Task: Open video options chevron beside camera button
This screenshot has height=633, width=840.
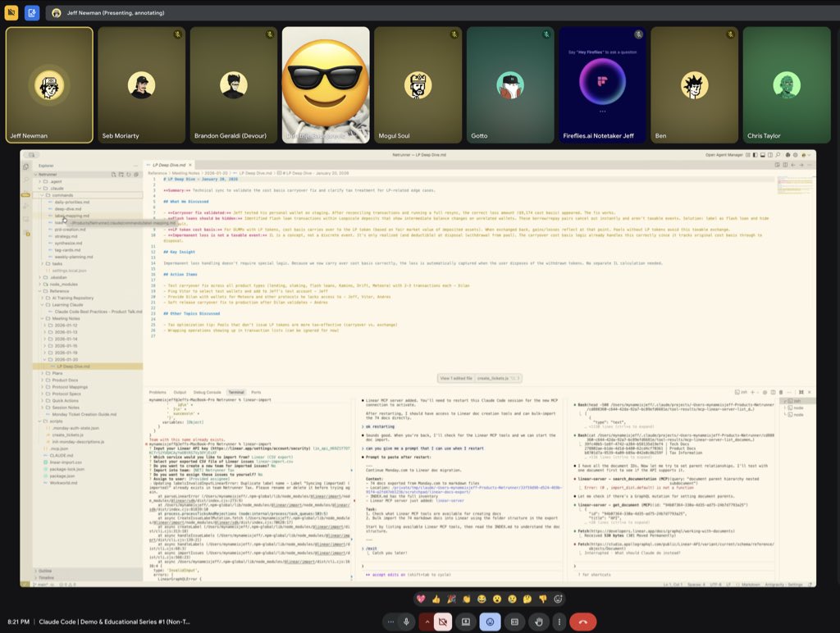Action: click(x=427, y=622)
